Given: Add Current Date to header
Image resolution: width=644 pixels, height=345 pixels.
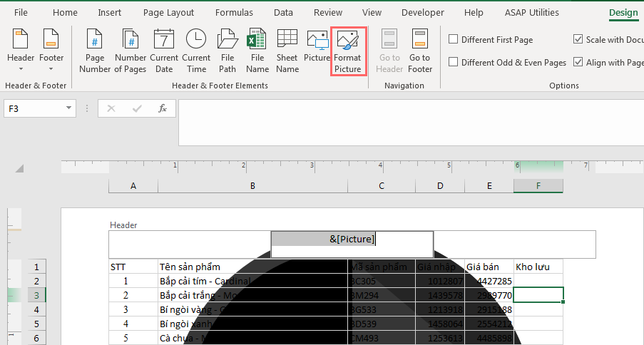Looking at the screenshot, I should coord(164,51).
